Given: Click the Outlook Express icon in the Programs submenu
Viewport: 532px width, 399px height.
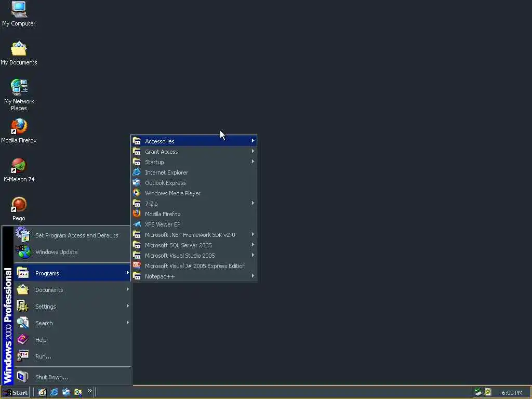Looking at the screenshot, I should 137,182.
